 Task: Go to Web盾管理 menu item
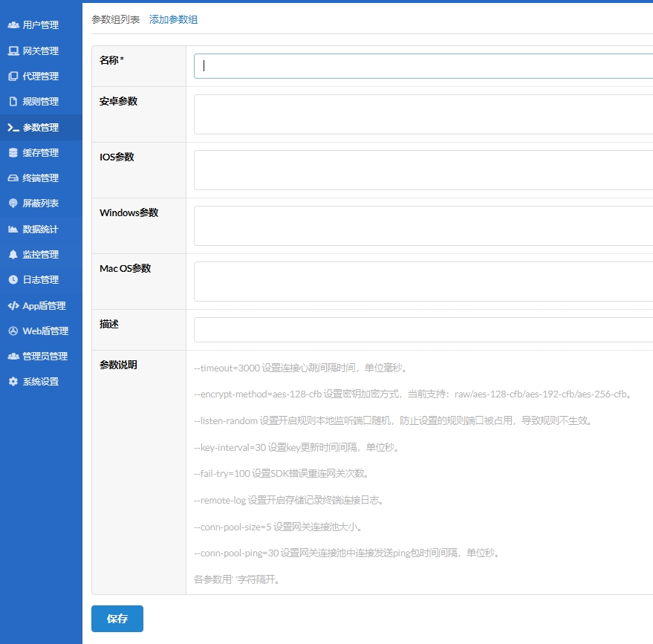45,331
